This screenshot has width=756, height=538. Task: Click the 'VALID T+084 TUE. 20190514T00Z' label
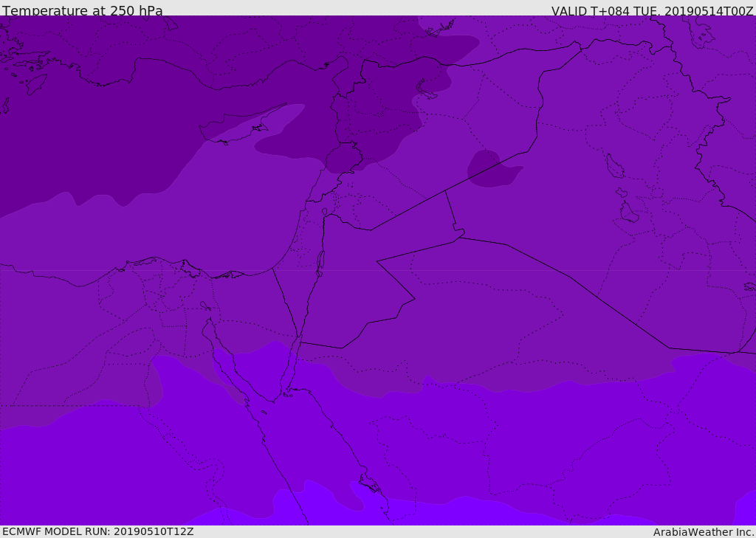(653, 11)
